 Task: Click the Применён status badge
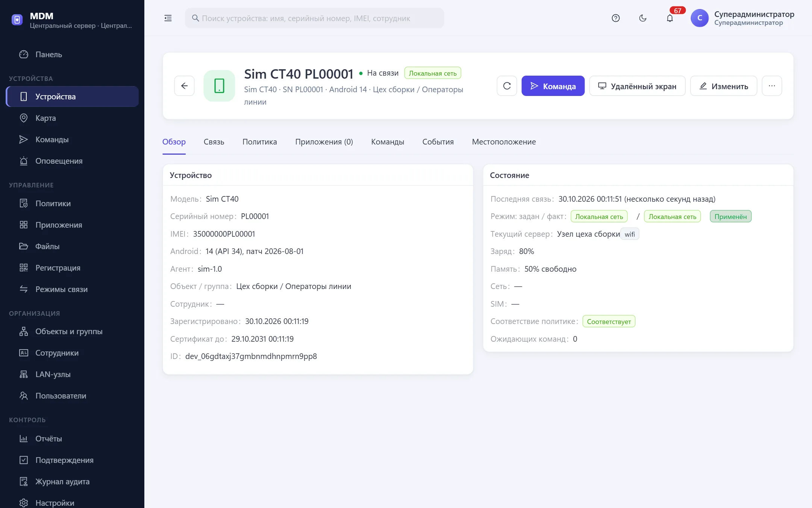[730, 216]
